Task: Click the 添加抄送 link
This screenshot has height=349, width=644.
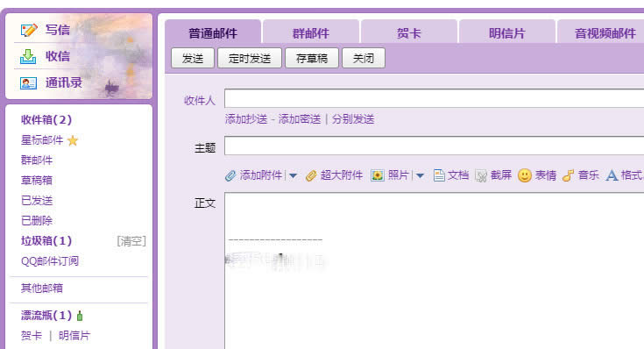Action: [246, 119]
